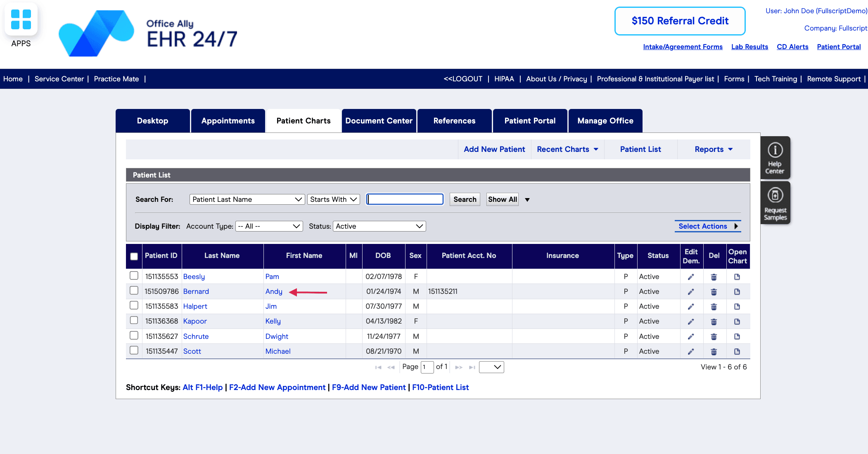This screenshot has width=868, height=454.
Task: Check the box for patient Beesly
Action: [134, 275]
